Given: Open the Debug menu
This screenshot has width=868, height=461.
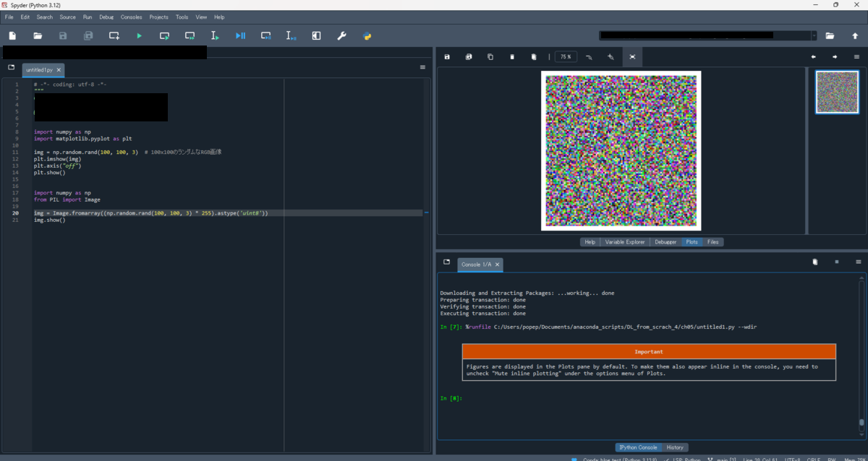Looking at the screenshot, I should (106, 17).
